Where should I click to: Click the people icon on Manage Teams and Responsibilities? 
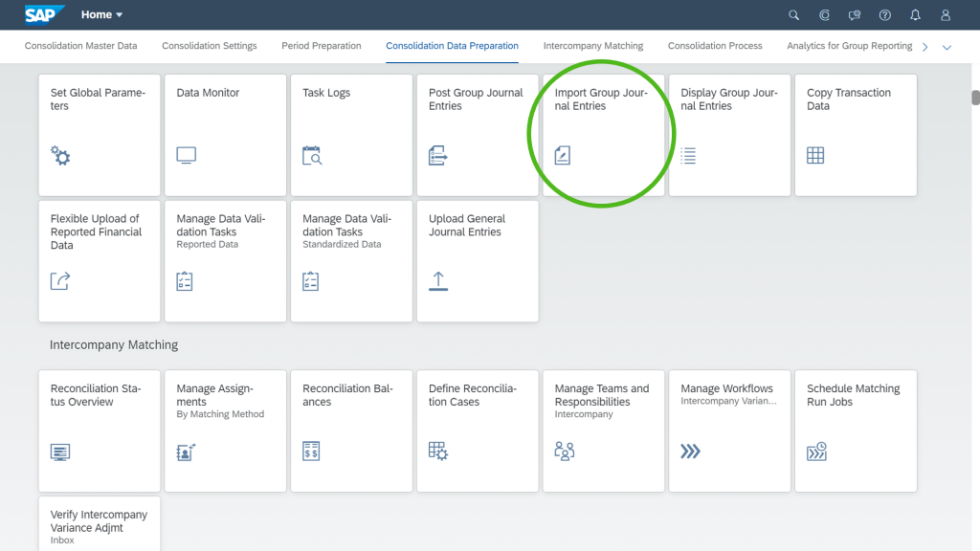pyautogui.click(x=565, y=452)
